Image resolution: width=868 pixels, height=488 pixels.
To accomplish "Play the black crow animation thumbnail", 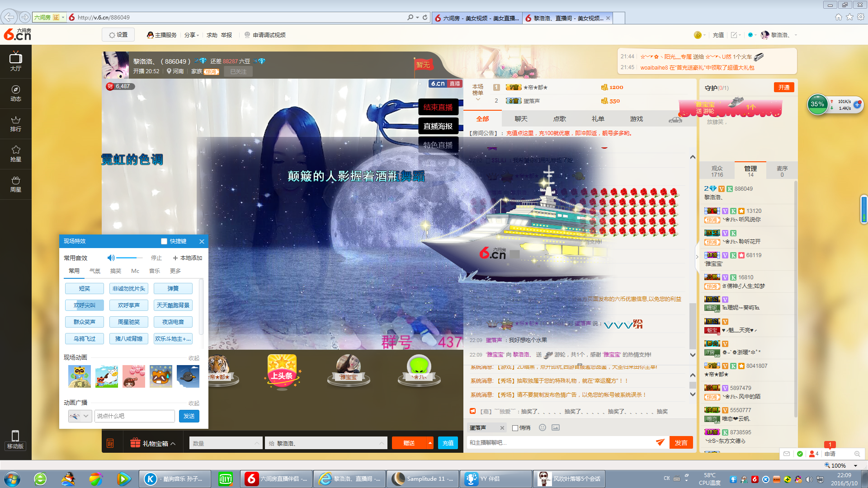I will click(x=188, y=376).
